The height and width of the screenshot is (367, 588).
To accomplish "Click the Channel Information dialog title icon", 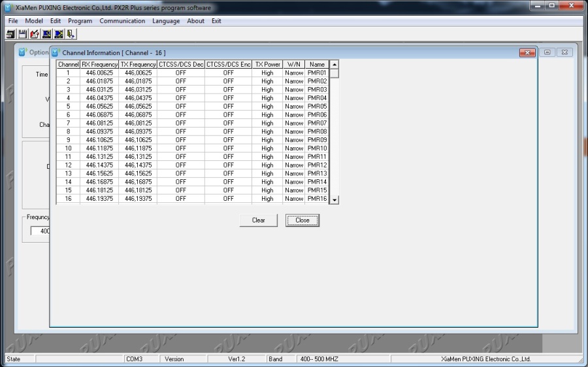I will pyautogui.click(x=55, y=52).
